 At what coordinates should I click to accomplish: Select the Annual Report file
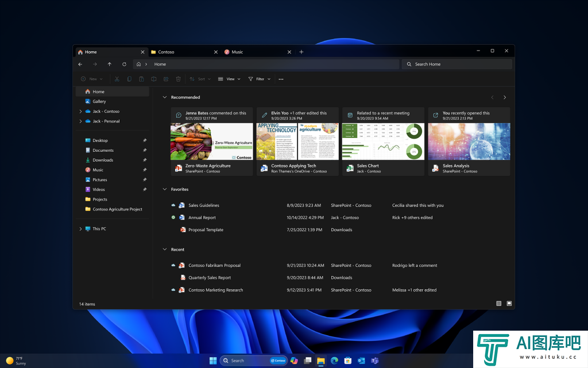point(202,218)
